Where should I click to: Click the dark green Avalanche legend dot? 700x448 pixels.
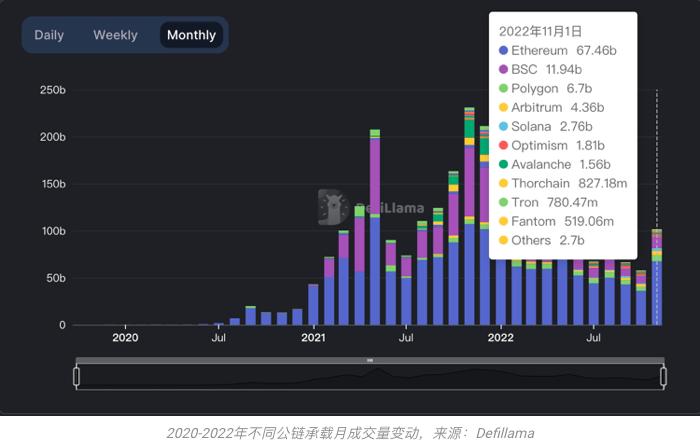[x=502, y=164]
